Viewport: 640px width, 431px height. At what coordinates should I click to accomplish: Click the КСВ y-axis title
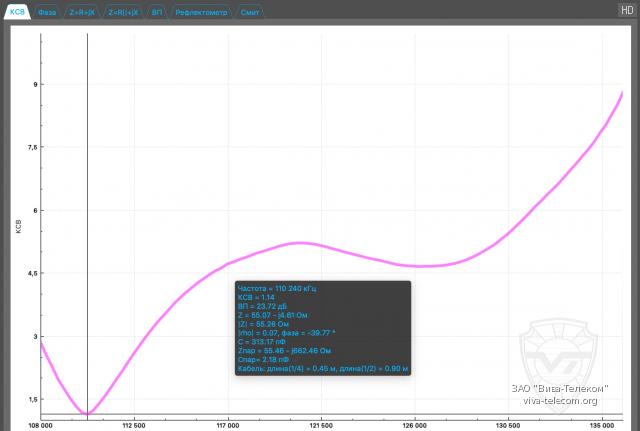[17, 226]
